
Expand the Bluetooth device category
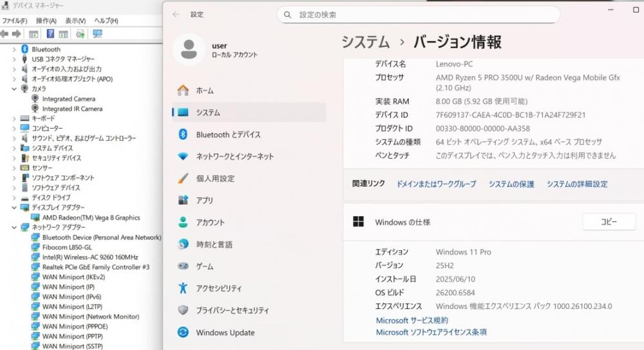[x=15, y=50]
